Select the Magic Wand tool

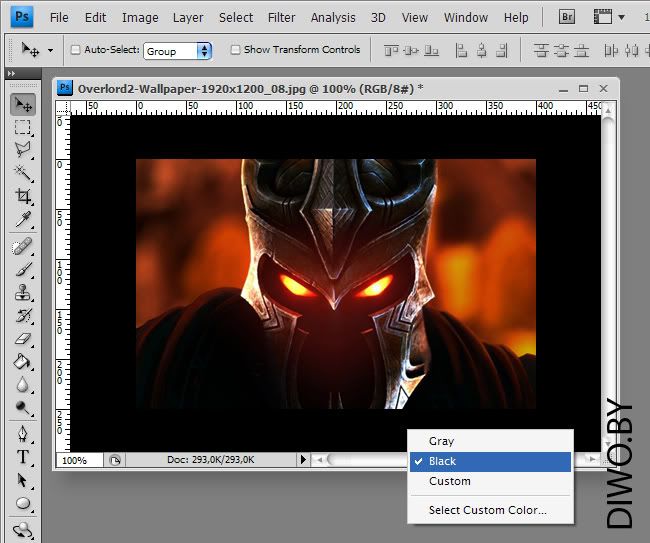[x=23, y=173]
